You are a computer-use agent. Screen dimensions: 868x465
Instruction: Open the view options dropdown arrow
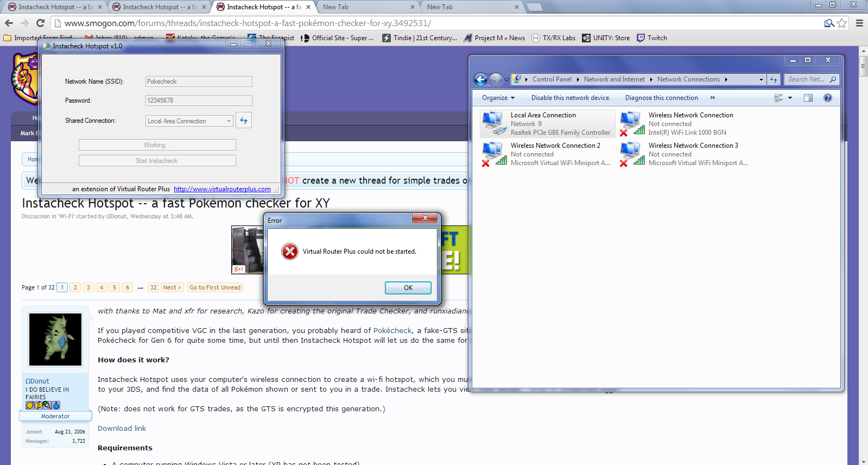(790, 98)
